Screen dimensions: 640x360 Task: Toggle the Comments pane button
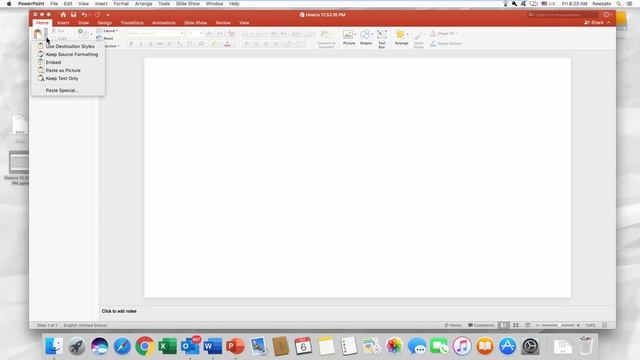tap(481, 325)
